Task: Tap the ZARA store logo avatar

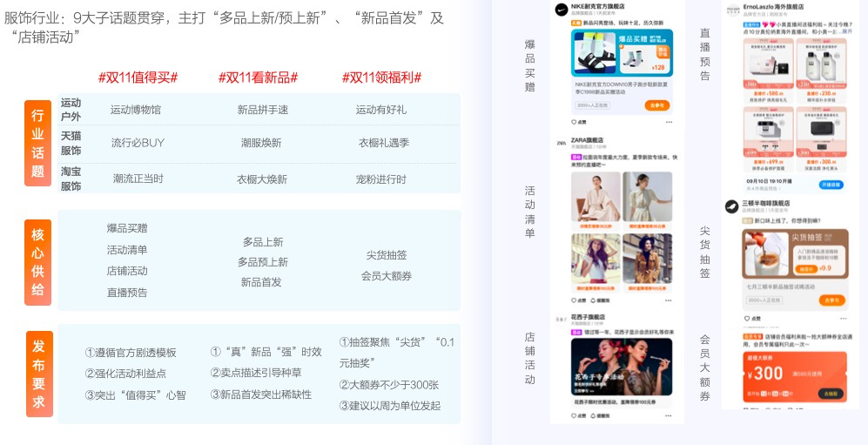Action: [x=561, y=144]
